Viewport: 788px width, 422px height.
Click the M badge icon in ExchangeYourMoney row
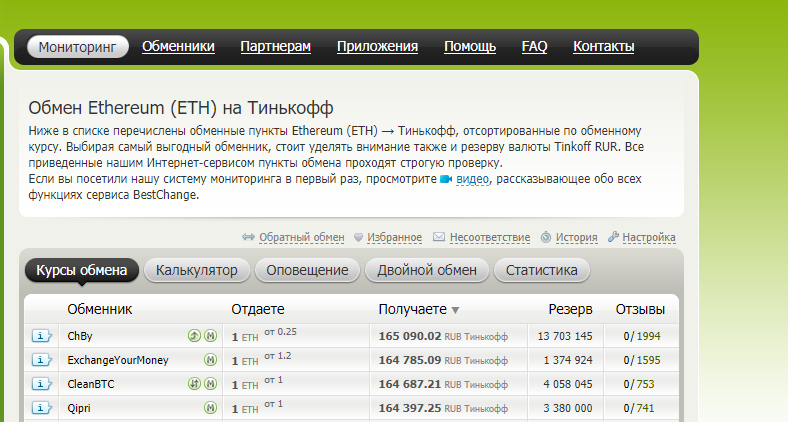[211, 360]
